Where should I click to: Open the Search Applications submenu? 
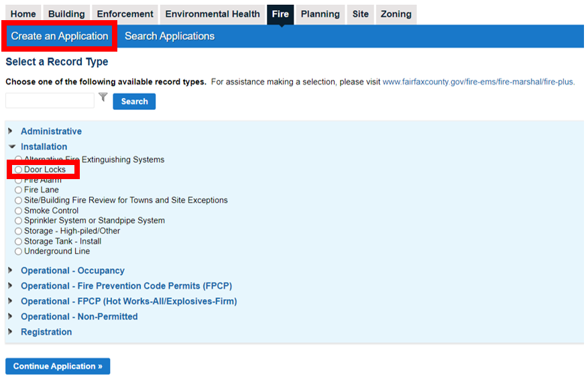[170, 36]
